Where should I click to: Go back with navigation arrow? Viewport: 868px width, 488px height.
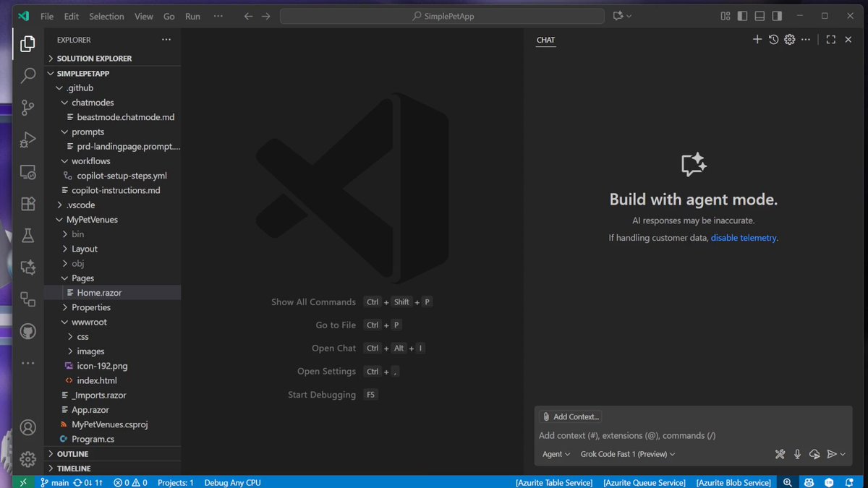[249, 16]
